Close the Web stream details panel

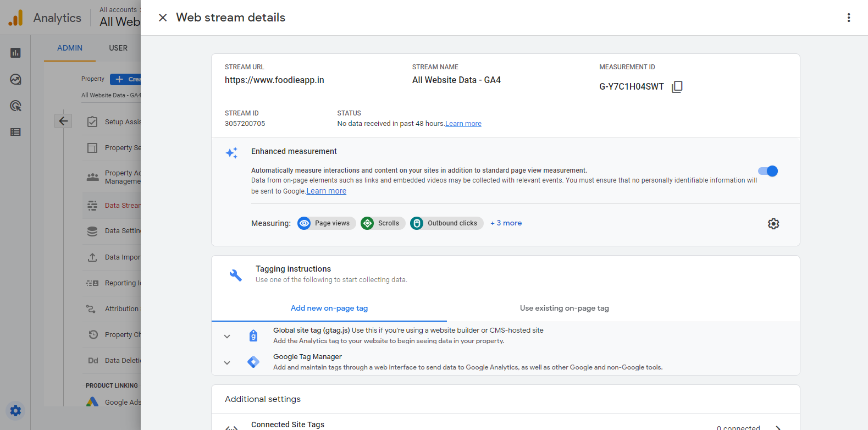[163, 18]
